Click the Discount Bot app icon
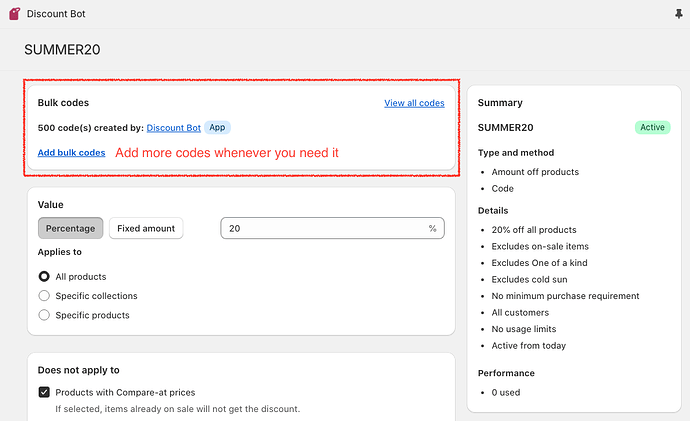The width and height of the screenshot is (690, 421). point(14,13)
